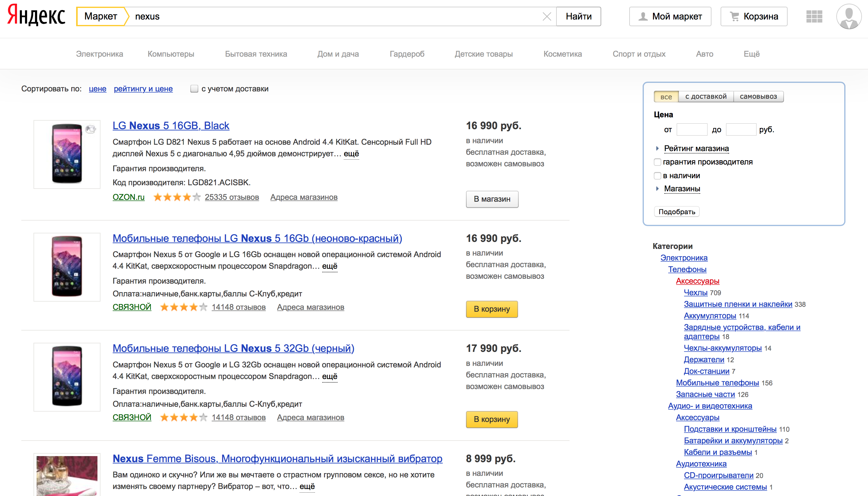868x496 pixels.
Task: Open the Бытовая техника menu
Action: [x=256, y=54]
